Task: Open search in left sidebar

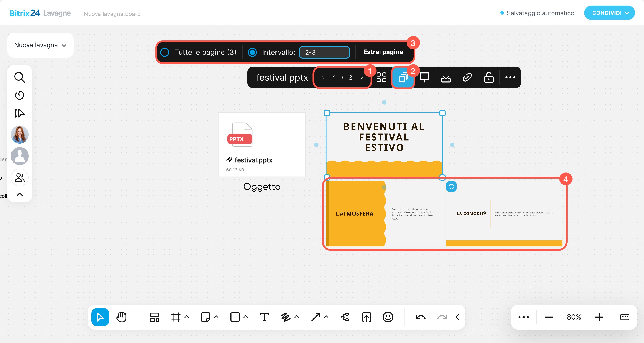Action: tap(19, 77)
